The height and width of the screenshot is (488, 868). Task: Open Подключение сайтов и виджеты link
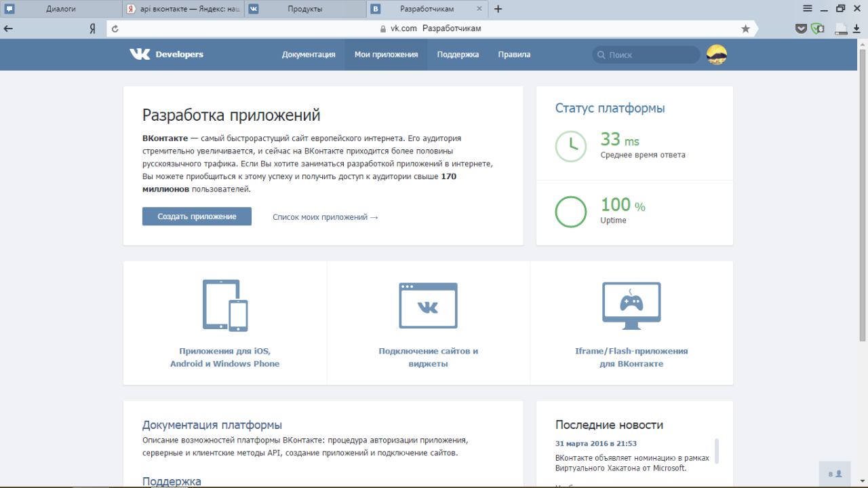coord(428,357)
